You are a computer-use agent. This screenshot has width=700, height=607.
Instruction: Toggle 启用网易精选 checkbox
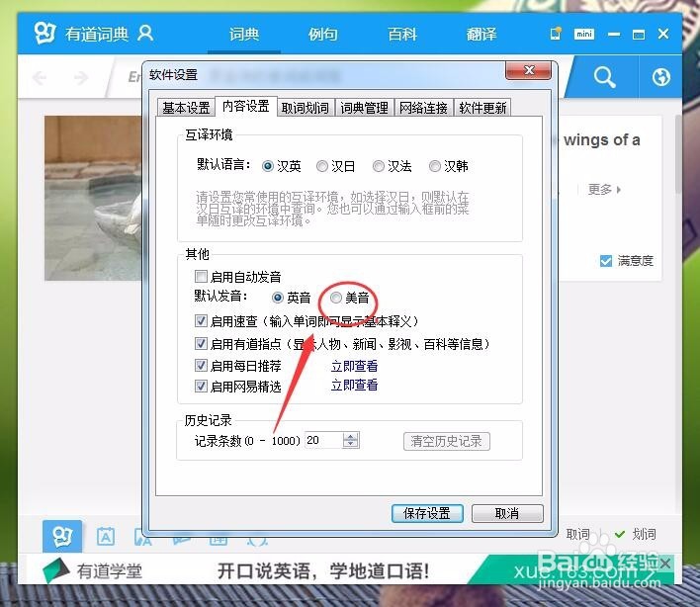click(x=201, y=386)
